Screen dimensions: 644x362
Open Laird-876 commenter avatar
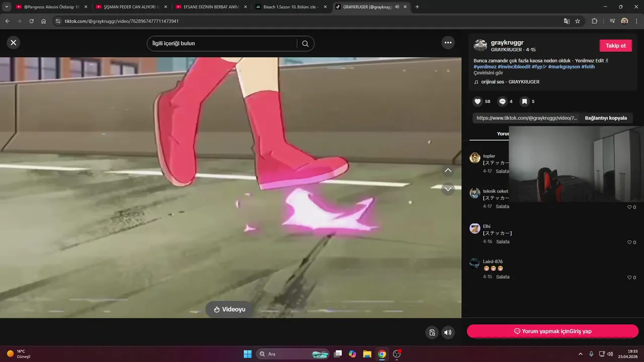[475, 263]
